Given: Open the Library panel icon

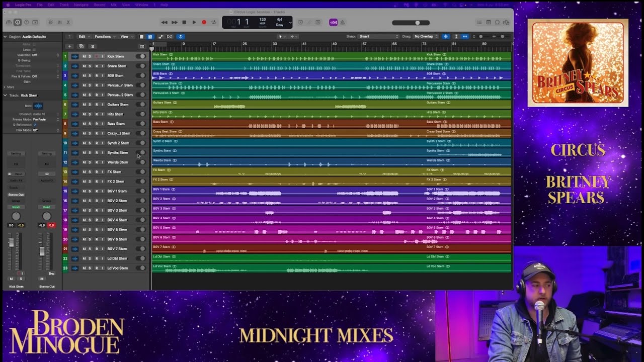Looking at the screenshot, I should pos(10,22).
